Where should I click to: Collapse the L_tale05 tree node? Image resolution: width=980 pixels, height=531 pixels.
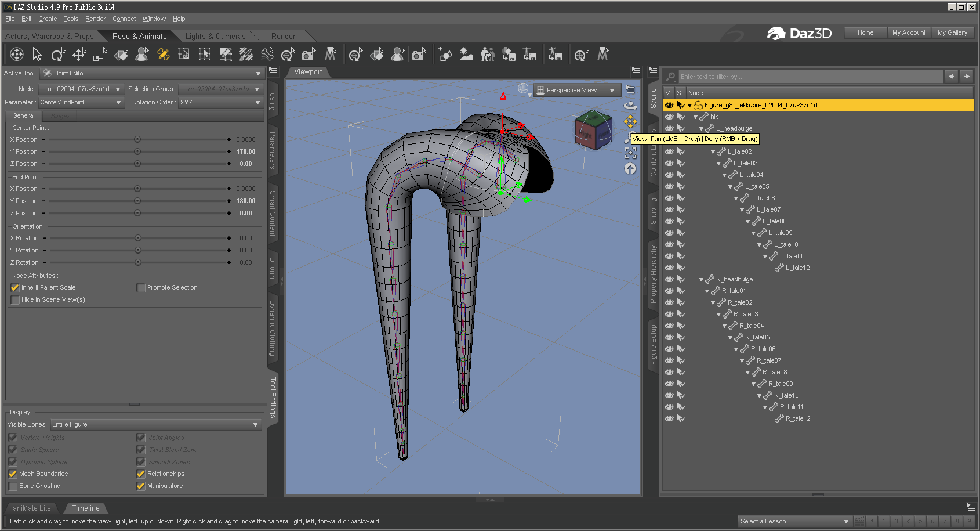coord(730,187)
